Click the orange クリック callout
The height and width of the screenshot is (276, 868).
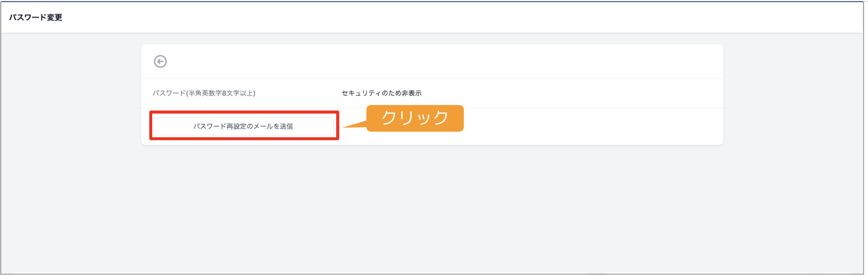tap(415, 118)
